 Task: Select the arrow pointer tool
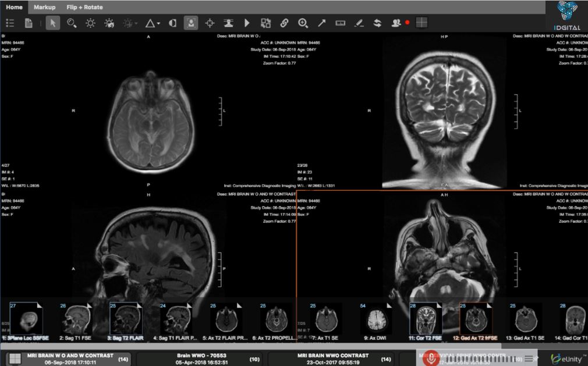click(52, 23)
